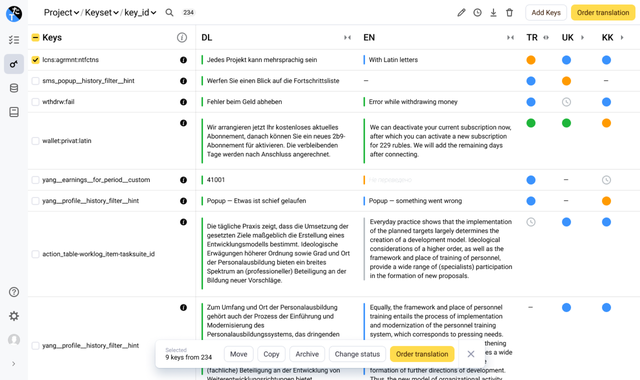Open the Project breadcrumb dropdown
The width and height of the screenshot is (640, 380).
(x=61, y=13)
